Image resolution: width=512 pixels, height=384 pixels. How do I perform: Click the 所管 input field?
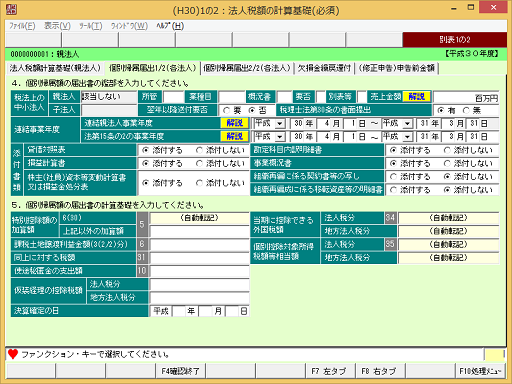click(x=174, y=97)
